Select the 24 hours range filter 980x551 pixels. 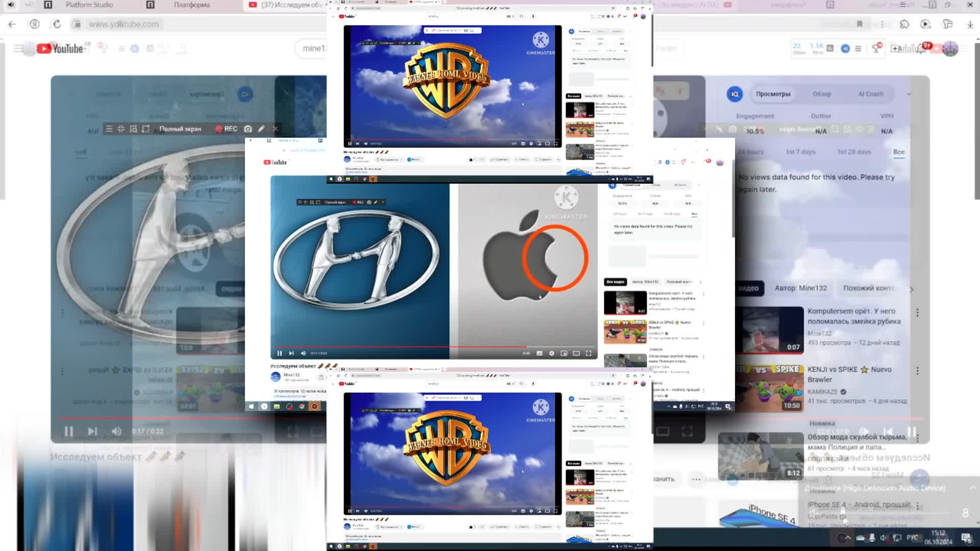click(x=750, y=152)
